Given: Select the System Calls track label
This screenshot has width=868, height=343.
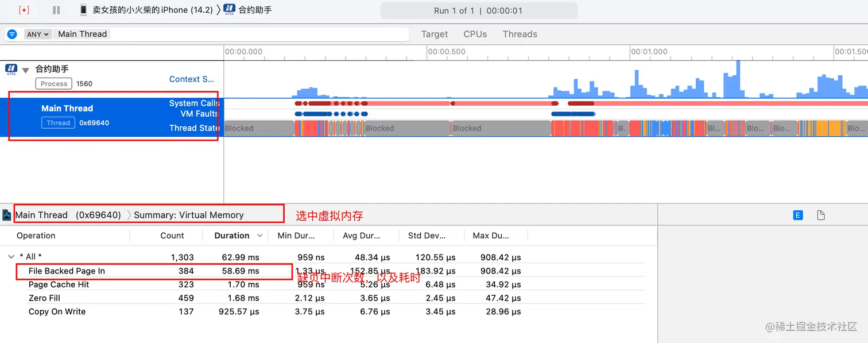Looking at the screenshot, I should point(194,103).
